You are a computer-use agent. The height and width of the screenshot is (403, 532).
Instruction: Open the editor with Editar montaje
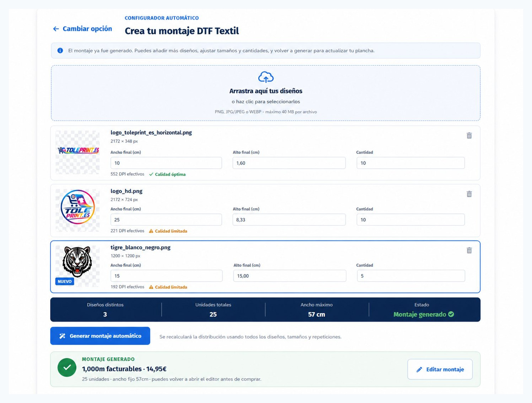tap(440, 369)
